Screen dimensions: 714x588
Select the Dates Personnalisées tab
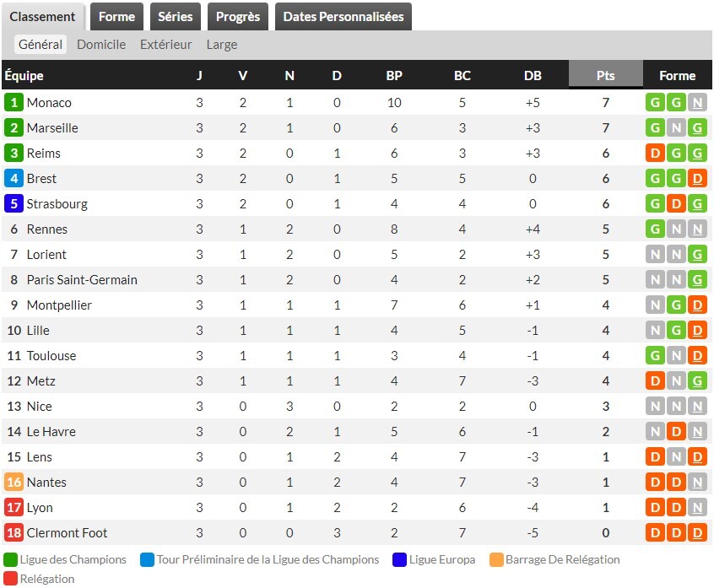(343, 17)
